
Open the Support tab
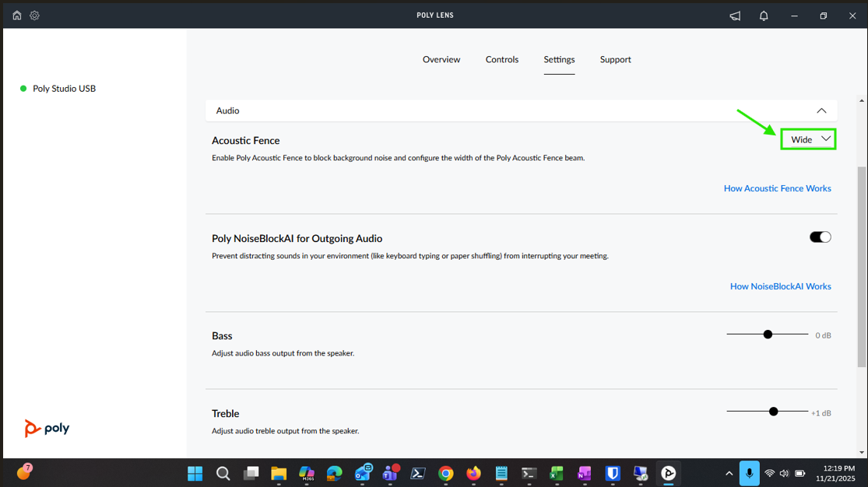coord(615,60)
